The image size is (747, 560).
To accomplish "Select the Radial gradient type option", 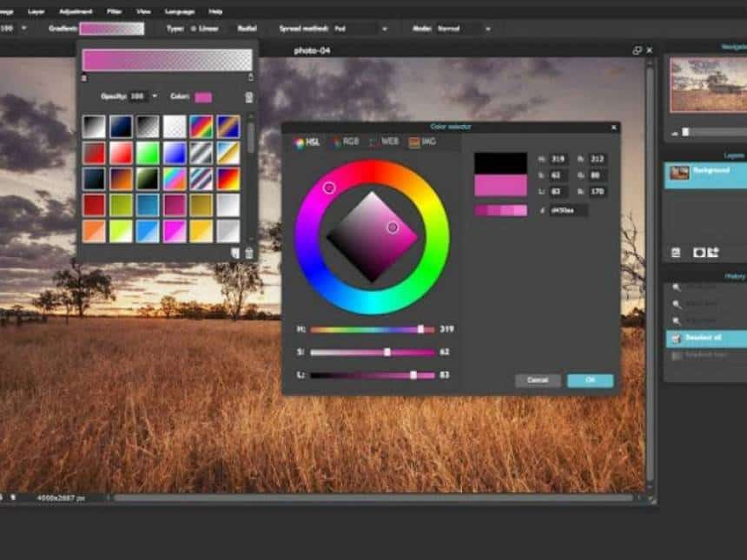I will click(248, 28).
